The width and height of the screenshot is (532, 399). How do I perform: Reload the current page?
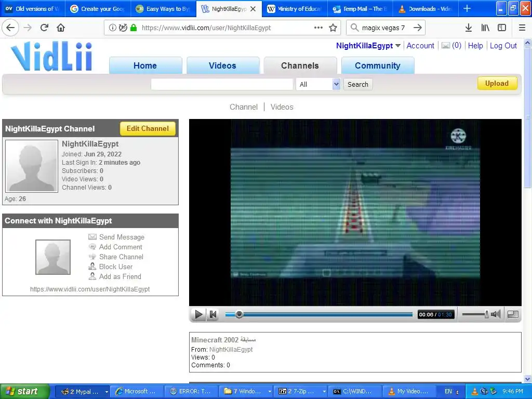pyautogui.click(x=44, y=28)
